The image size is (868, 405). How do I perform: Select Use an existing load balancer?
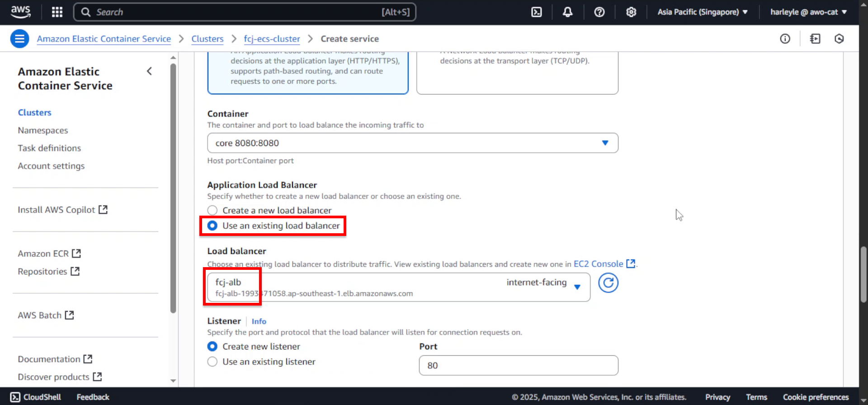[x=212, y=226]
